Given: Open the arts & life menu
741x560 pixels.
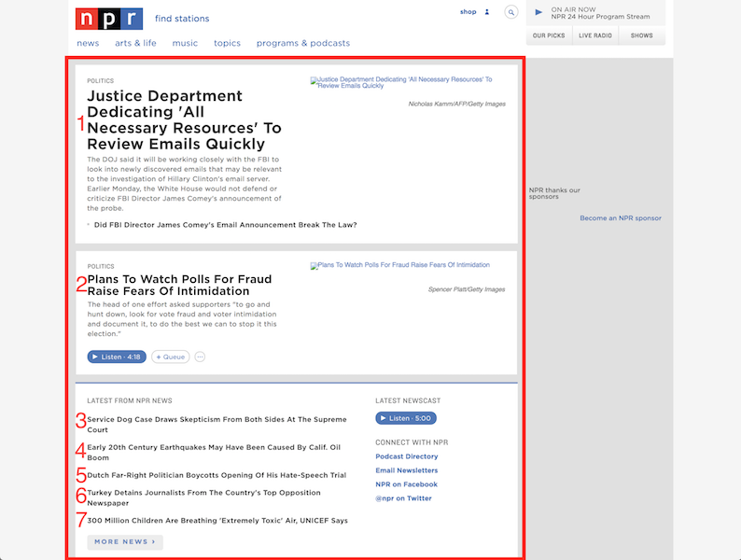Looking at the screenshot, I should (135, 43).
